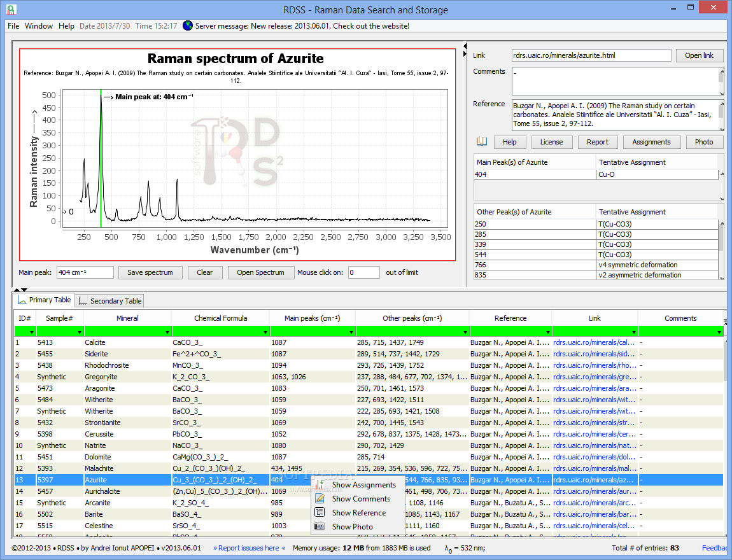
Task: Click the Photo button
Action: tap(704, 142)
